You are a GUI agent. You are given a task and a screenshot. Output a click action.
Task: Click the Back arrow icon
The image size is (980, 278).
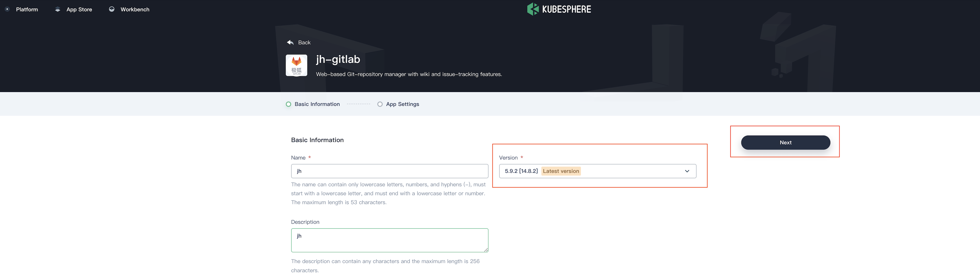pyautogui.click(x=290, y=42)
